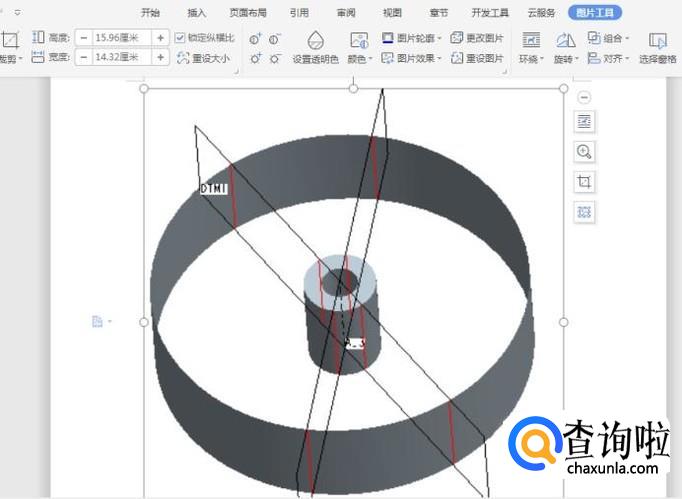Decrease width with the minus stepper
682x499 pixels.
click(x=83, y=58)
